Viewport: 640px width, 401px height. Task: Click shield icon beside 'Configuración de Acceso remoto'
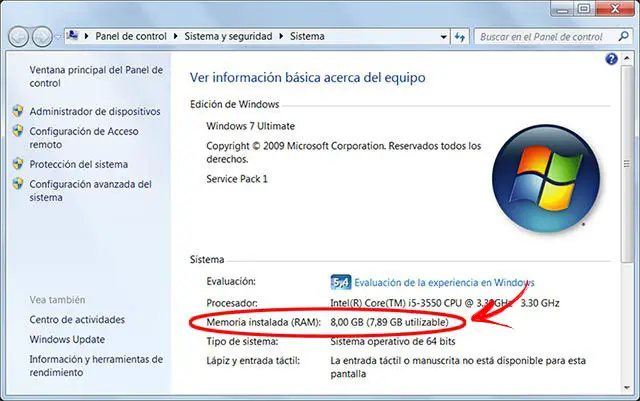18,131
